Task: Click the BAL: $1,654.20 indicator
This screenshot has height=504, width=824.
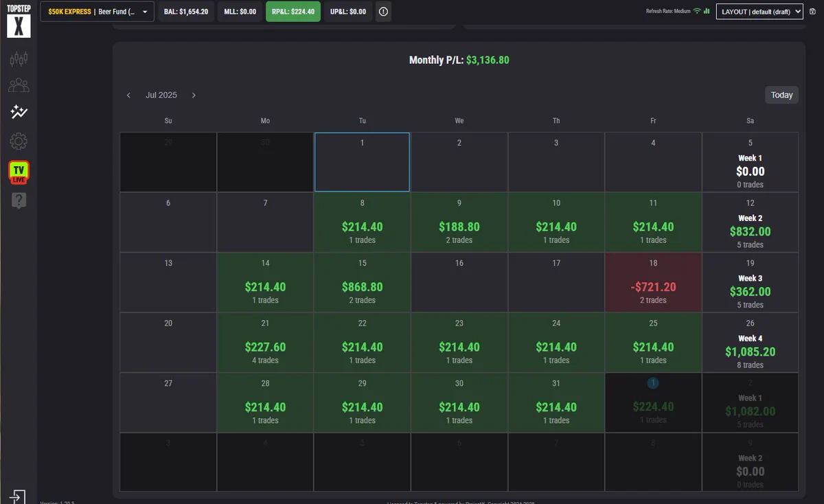Action: (185, 12)
